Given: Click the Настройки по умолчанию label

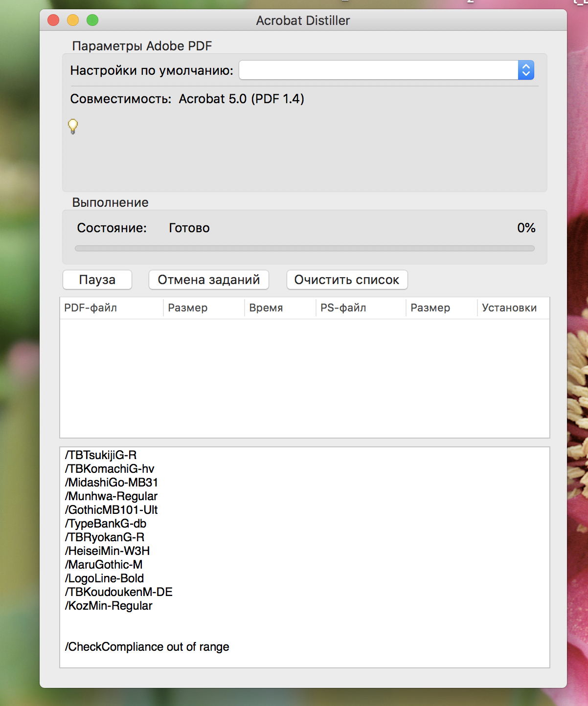Looking at the screenshot, I should coord(152,70).
